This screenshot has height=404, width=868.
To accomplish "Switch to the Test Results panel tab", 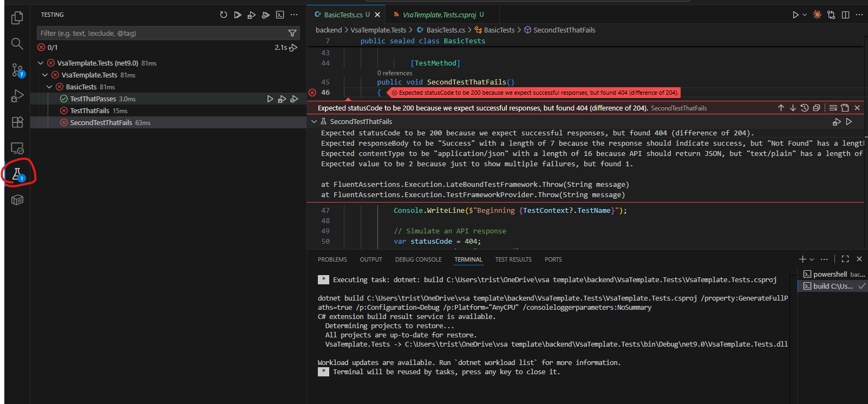I will point(513,259).
